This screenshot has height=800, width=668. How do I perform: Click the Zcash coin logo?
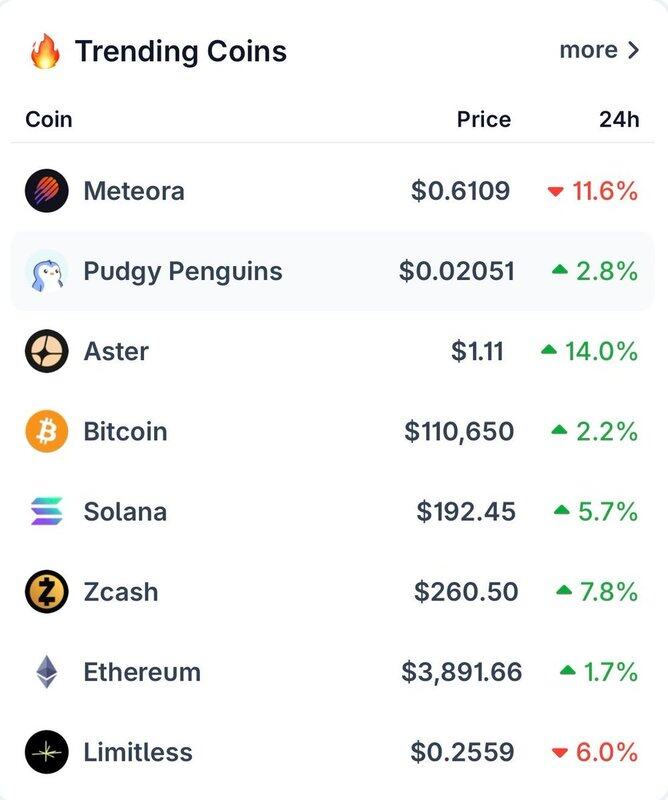[x=46, y=592]
